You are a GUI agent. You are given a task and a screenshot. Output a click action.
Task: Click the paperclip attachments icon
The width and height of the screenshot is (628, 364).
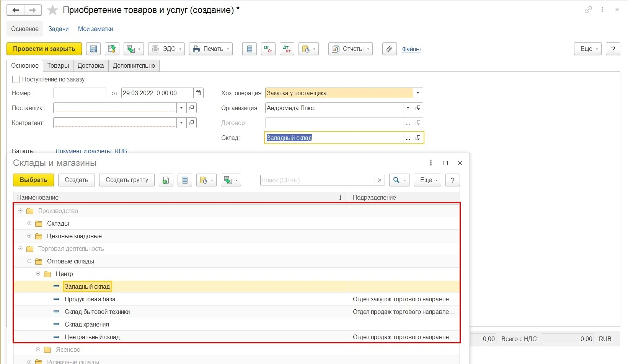point(389,49)
